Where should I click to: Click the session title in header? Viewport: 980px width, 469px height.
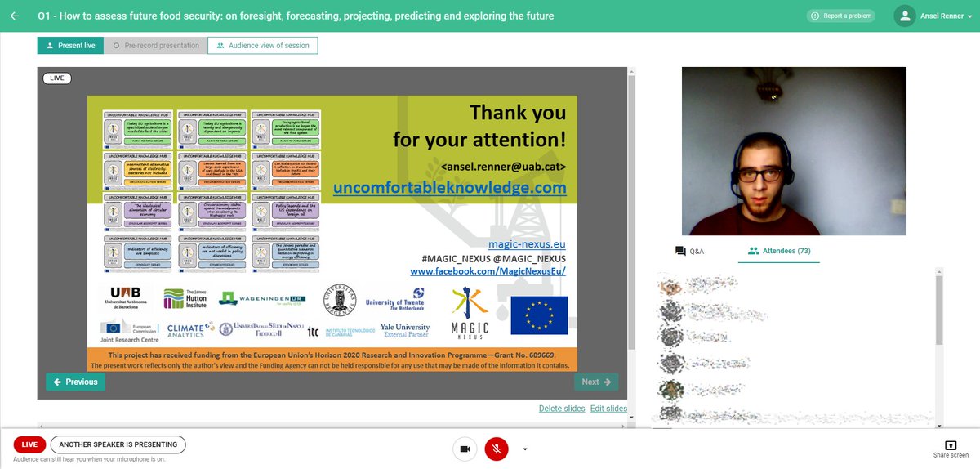[x=296, y=16]
